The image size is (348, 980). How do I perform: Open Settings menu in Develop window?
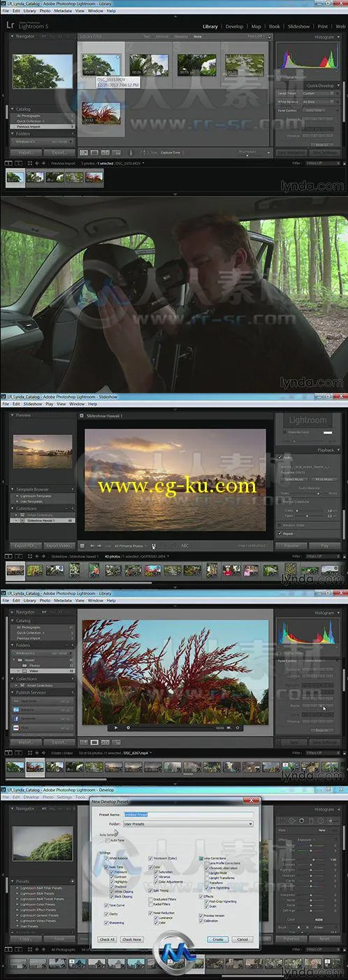(64, 797)
